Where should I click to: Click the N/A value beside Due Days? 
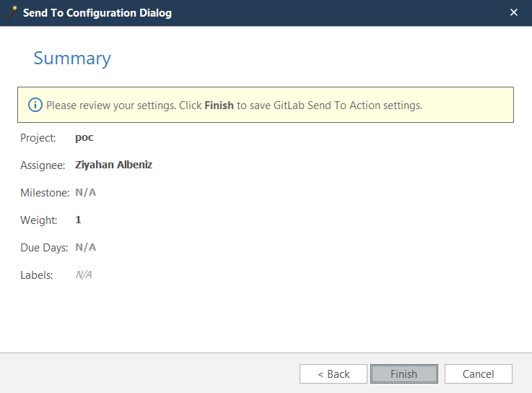[x=86, y=247]
